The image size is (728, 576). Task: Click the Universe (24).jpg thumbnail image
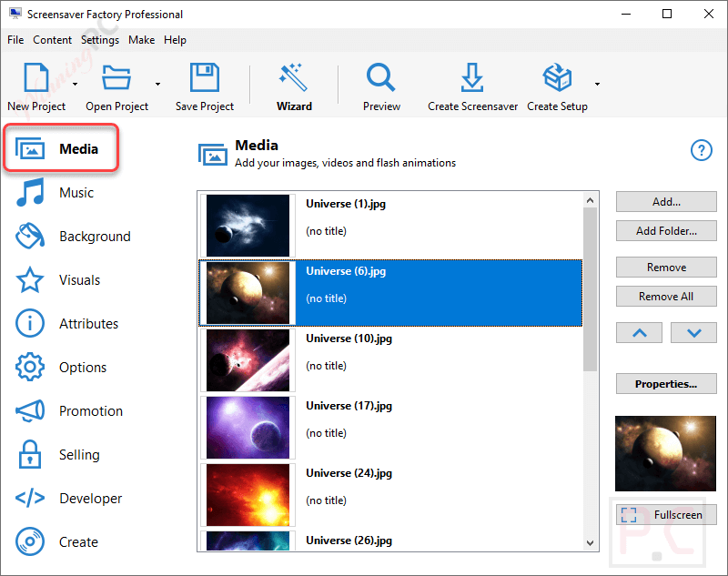(x=248, y=495)
